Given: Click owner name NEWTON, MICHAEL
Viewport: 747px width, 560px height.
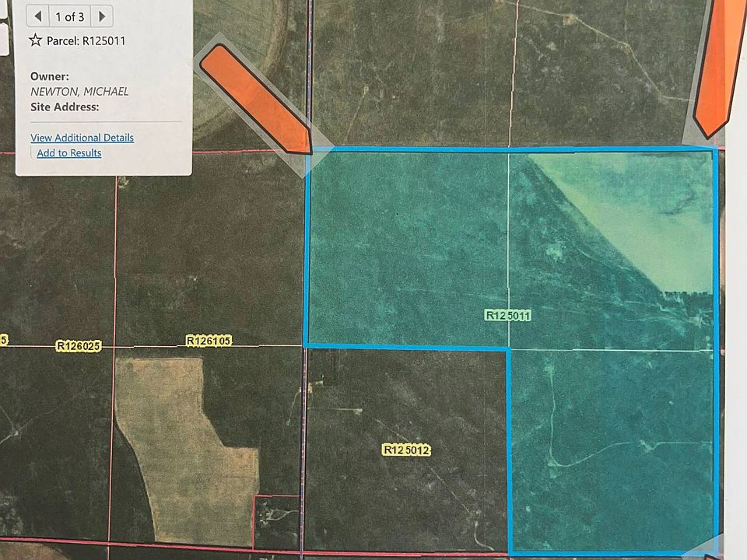Looking at the screenshot, I should tap(79, 92).
